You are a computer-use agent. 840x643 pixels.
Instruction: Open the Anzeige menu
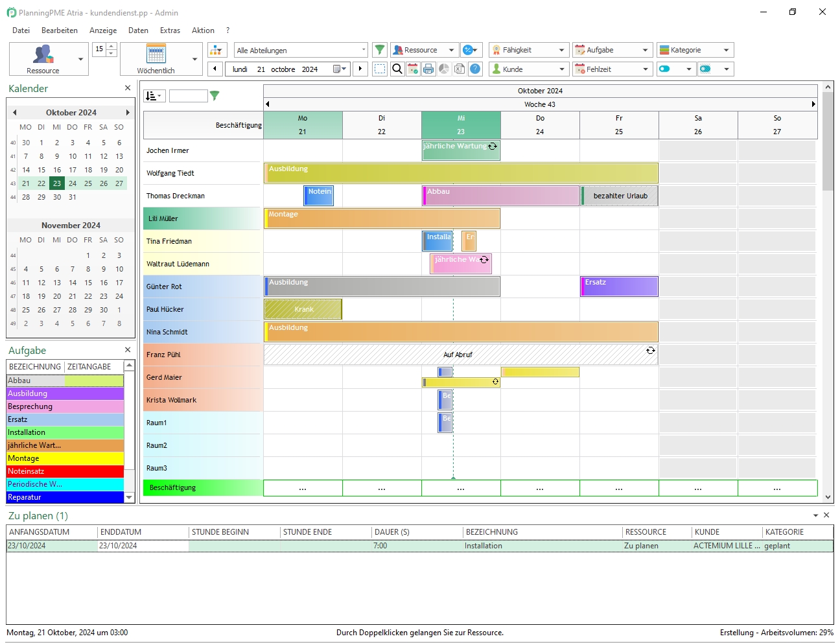103,30
